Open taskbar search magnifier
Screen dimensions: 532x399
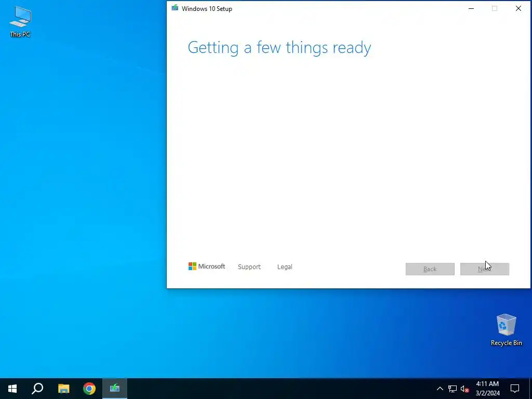(37, 389)
